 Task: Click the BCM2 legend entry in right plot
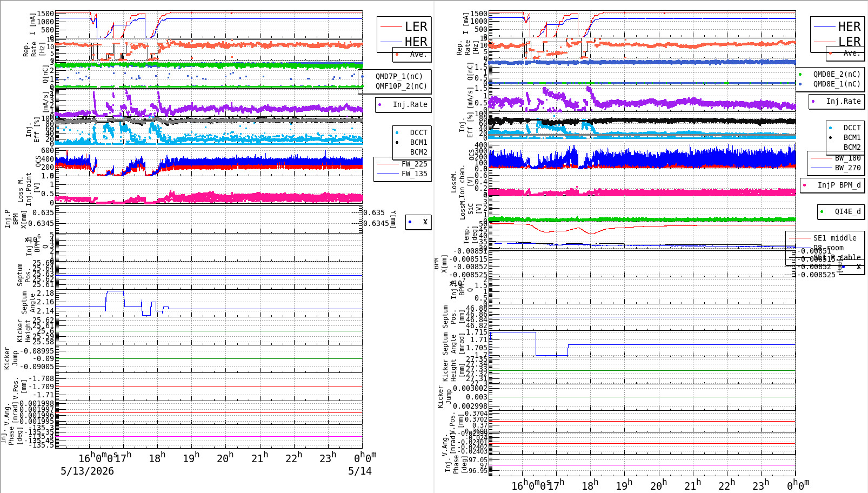click(852, 147)
